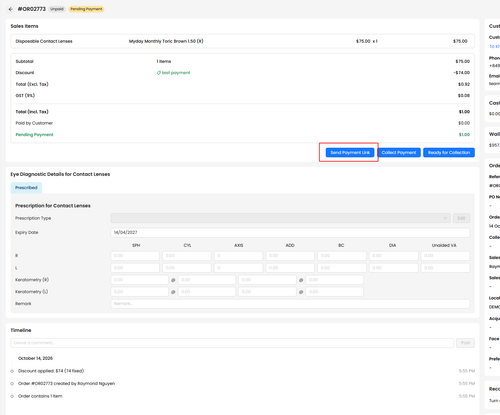The height and width of the screenshot is (415, 500).
Task: Select the Expiry Date field
Action: 290,232
